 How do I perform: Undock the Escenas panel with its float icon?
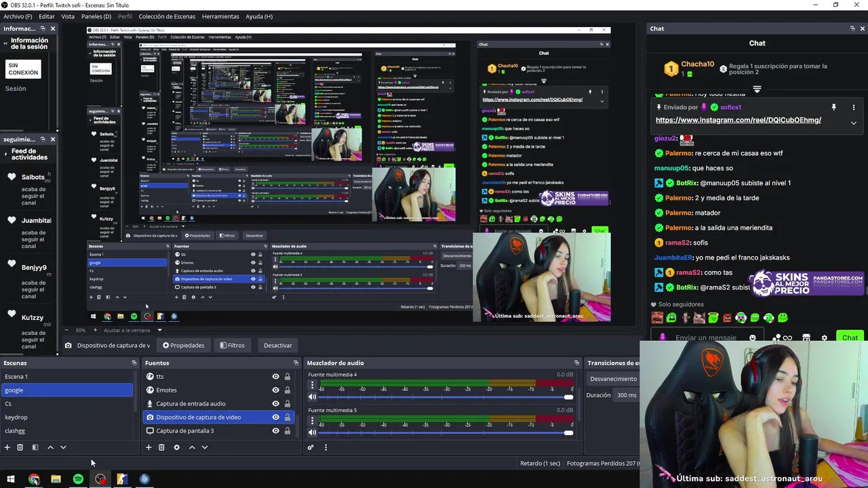coord(134,363)
